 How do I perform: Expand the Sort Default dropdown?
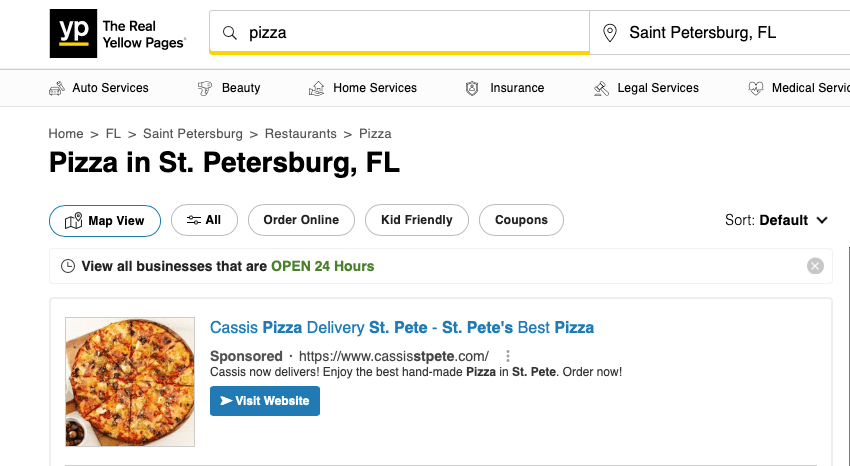coord(777,220)
